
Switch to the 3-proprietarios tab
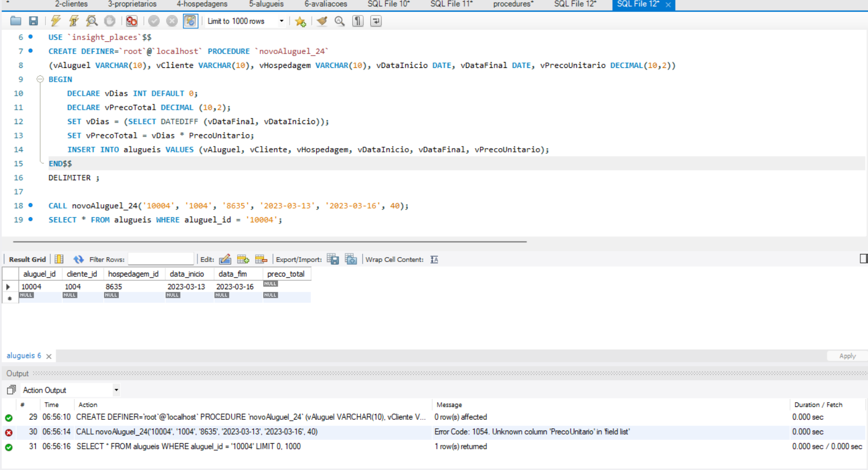pyautogui.click(x=132, y=4)
